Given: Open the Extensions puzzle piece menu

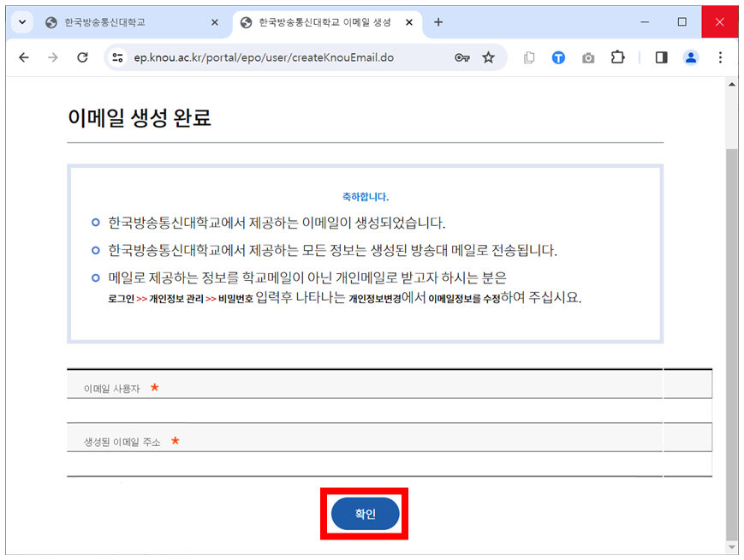Looking at the screenshot, I should click(x=617, y=57).
